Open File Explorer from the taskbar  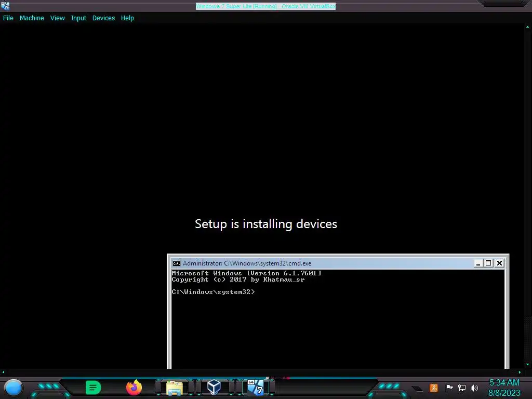coord(175,388)
